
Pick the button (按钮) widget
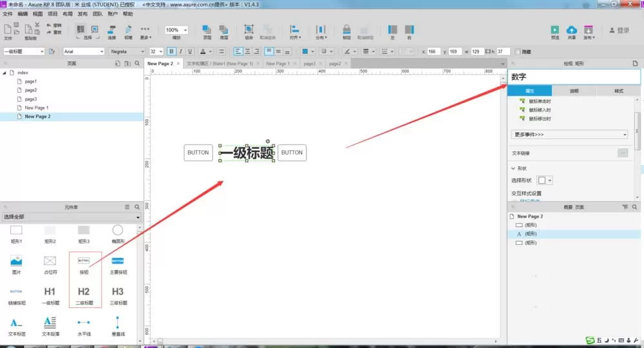pos(84,265)
